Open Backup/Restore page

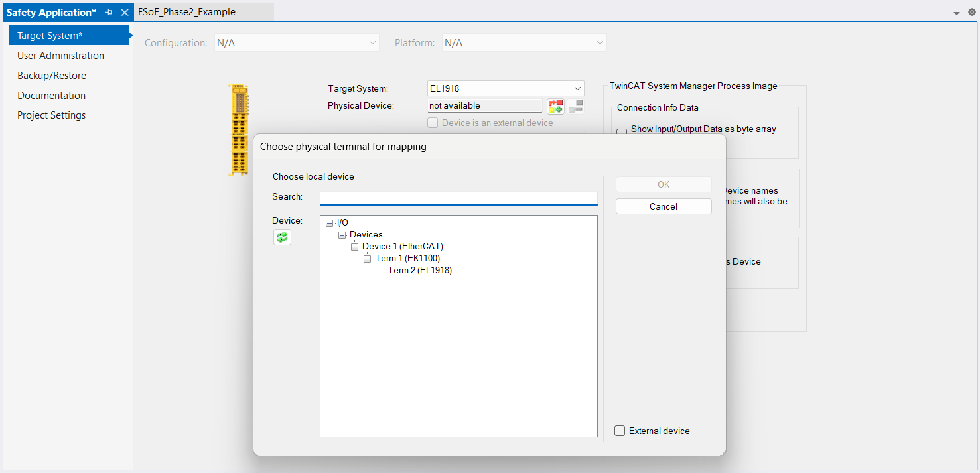pyautogui.click(x=52, y=76)
